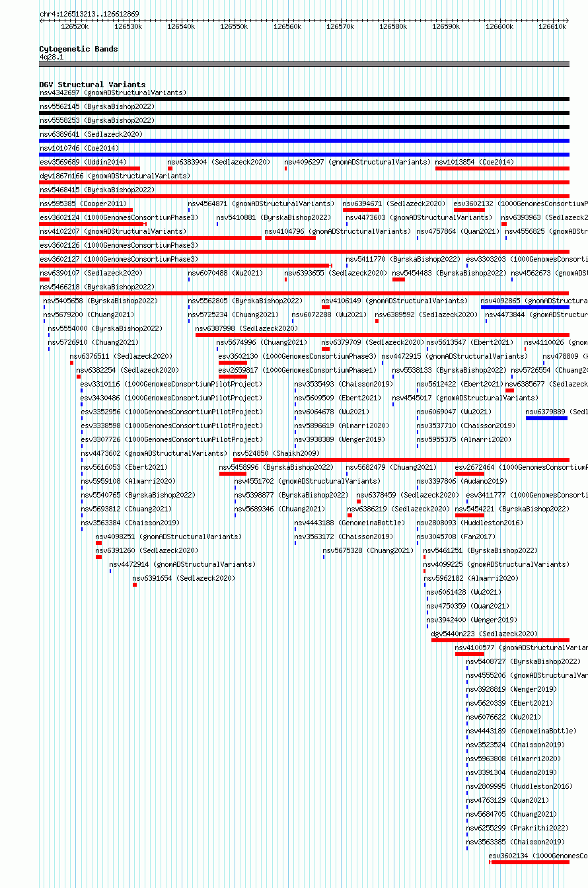The width and height of the screenshot is (588, 888).
Task: Click the Cytogenetic Bands track title
Action: coord(79,49)
